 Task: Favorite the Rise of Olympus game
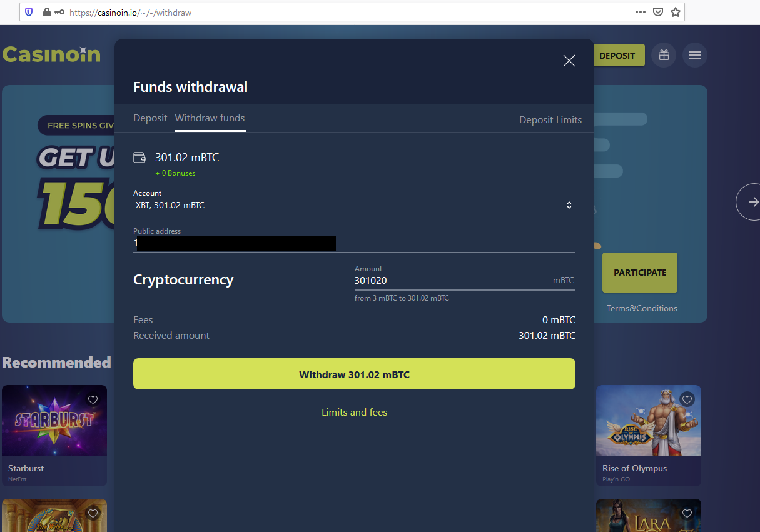click(x=687, y=399)
